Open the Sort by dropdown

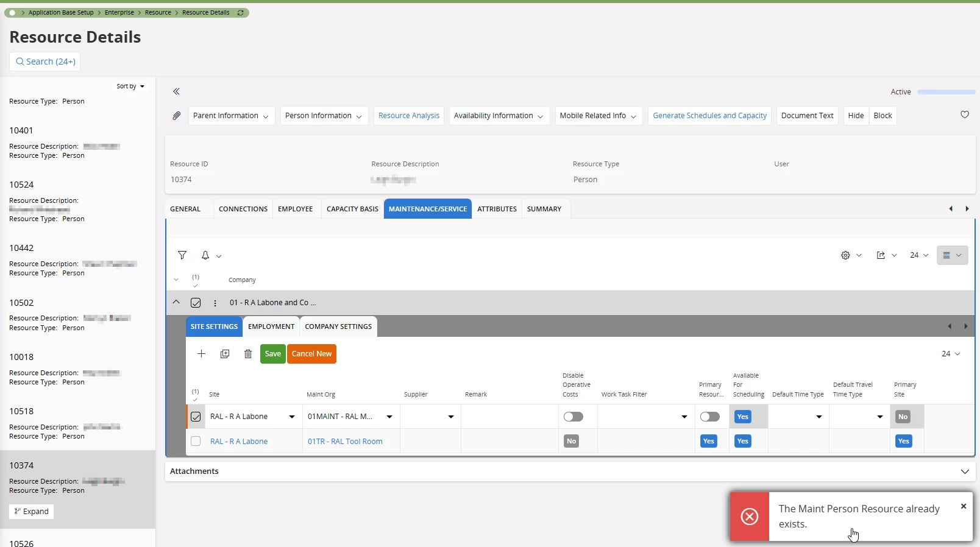tap(130, 86)
